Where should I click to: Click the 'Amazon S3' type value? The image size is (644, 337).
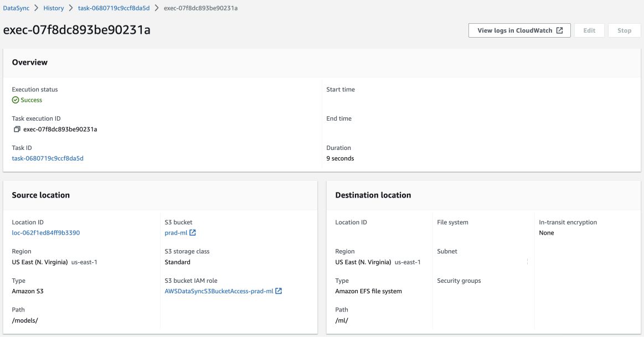tap(28, 291)
